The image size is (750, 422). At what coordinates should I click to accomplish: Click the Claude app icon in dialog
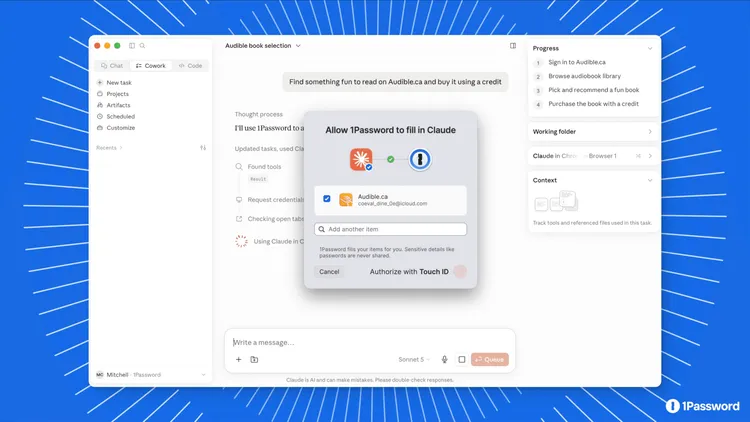click(x=361, y=159)
